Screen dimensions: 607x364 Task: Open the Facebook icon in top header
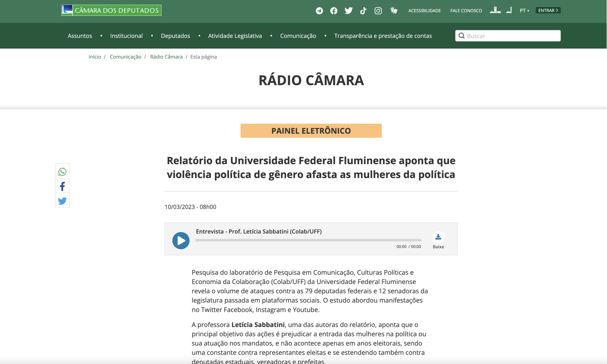[x=334, y=11]
